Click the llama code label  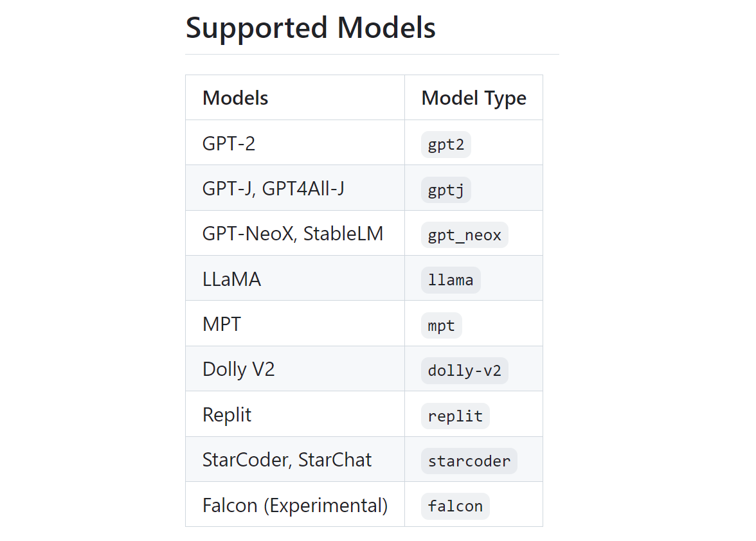[x=451, y=280]
